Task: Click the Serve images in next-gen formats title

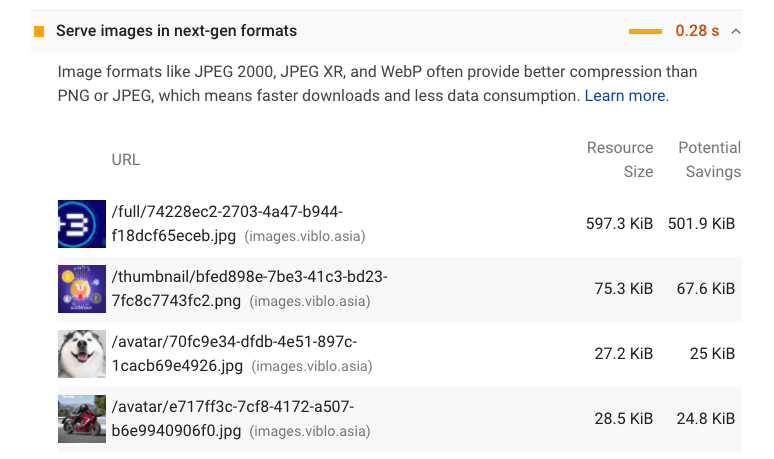Action: coord(176,31)
